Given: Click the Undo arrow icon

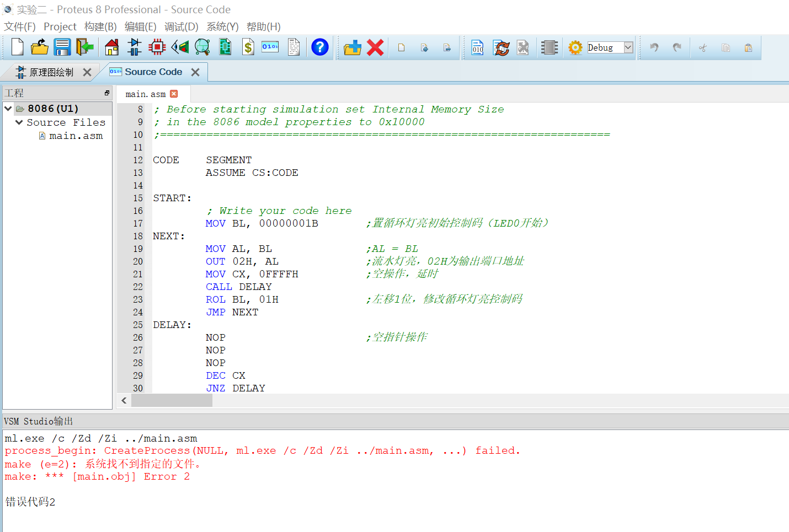Looking at the screenshot, I should pos(654,47).
